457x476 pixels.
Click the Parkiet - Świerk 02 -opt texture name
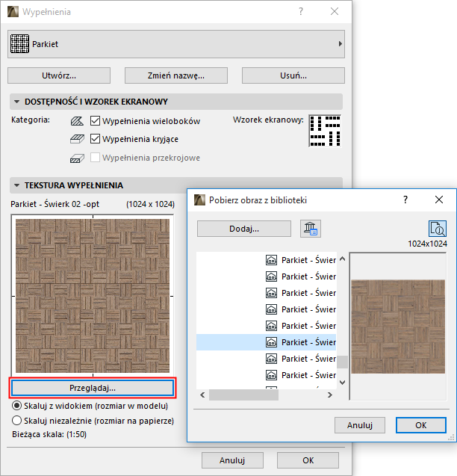click(55, 204)
